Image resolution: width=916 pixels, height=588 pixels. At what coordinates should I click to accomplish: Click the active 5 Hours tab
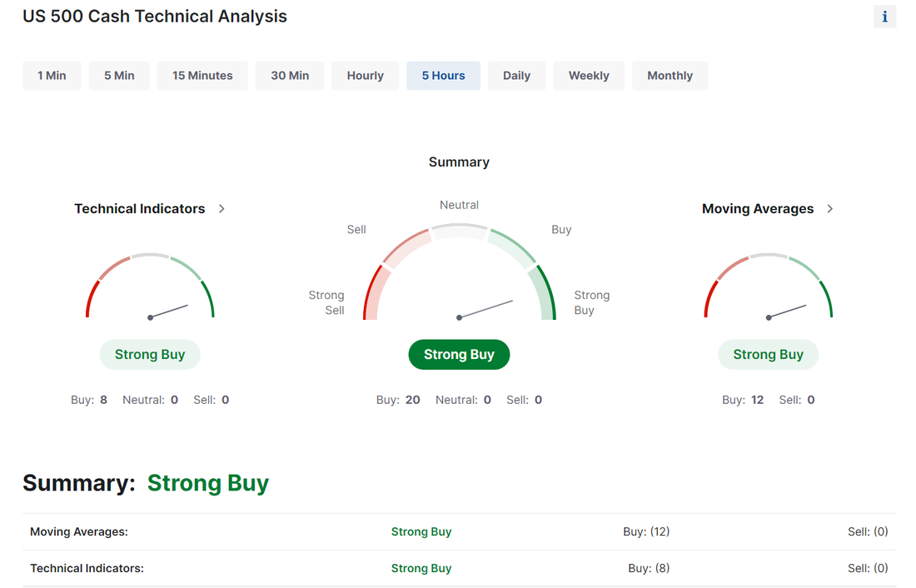click(x=443, y=76)
